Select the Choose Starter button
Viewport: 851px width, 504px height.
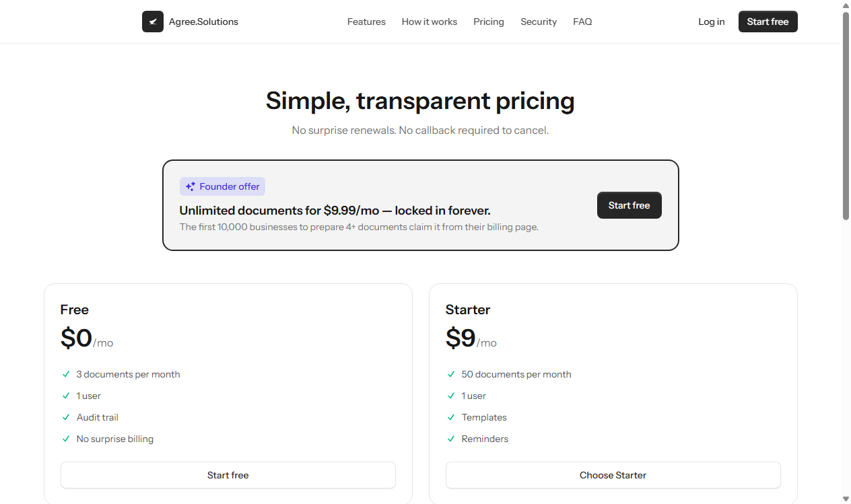click(x=613, y=475)
